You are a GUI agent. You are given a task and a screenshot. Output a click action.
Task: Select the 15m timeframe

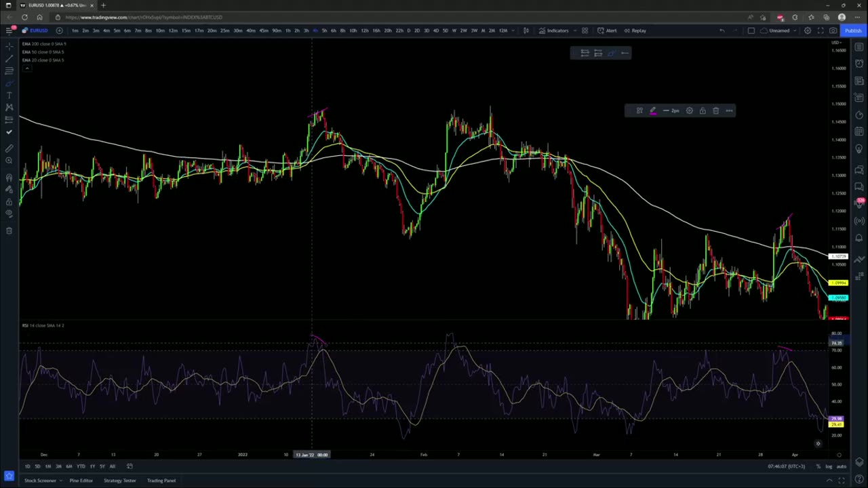186,30
